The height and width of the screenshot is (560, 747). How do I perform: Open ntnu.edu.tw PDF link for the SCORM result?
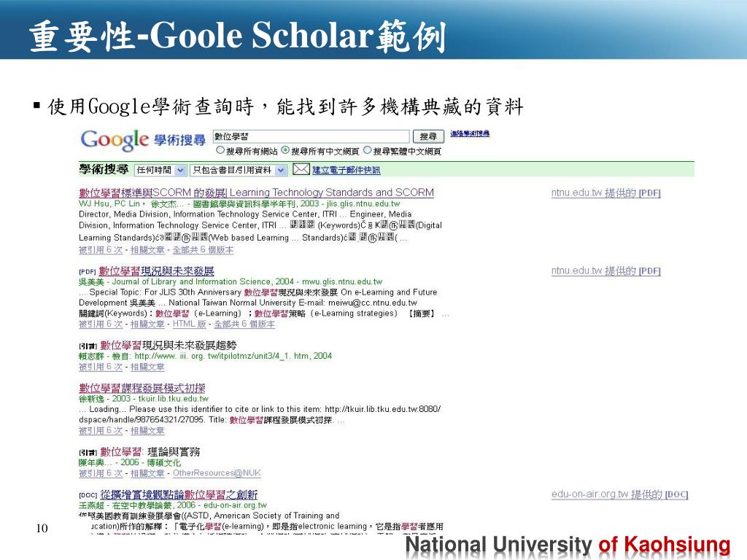(606, 192)
